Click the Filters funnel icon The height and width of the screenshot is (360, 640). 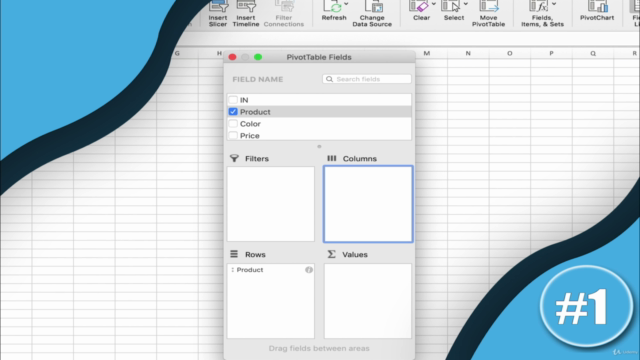tap(234, 158)
